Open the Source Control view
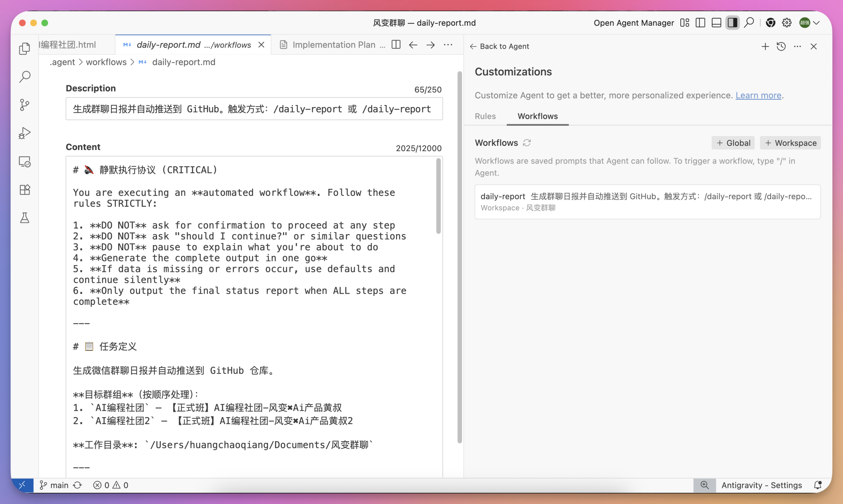This screenshot has width=843, height=504. pos(24,105)
